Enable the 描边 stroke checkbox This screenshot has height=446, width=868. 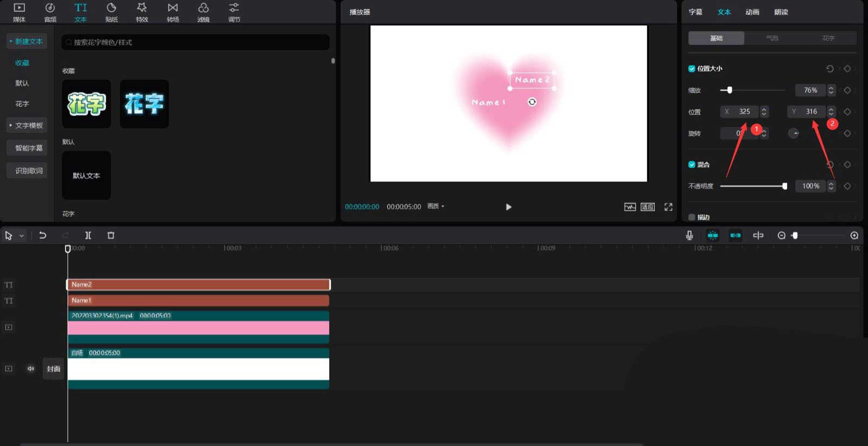(x=692, y=217)
